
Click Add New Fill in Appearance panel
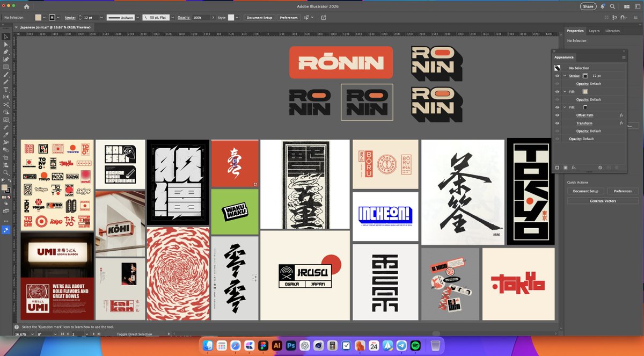click(x=565, y=168)
